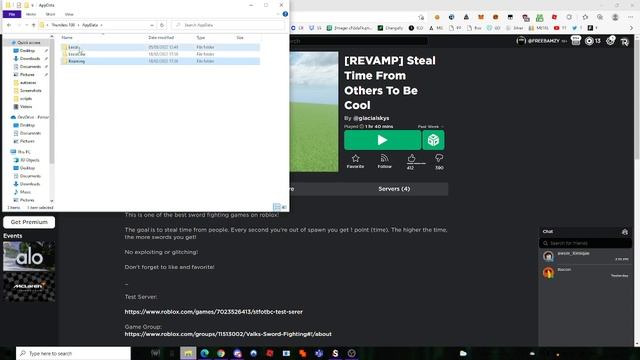
Task: Click the Get Premium button
Action: [29, 222]
